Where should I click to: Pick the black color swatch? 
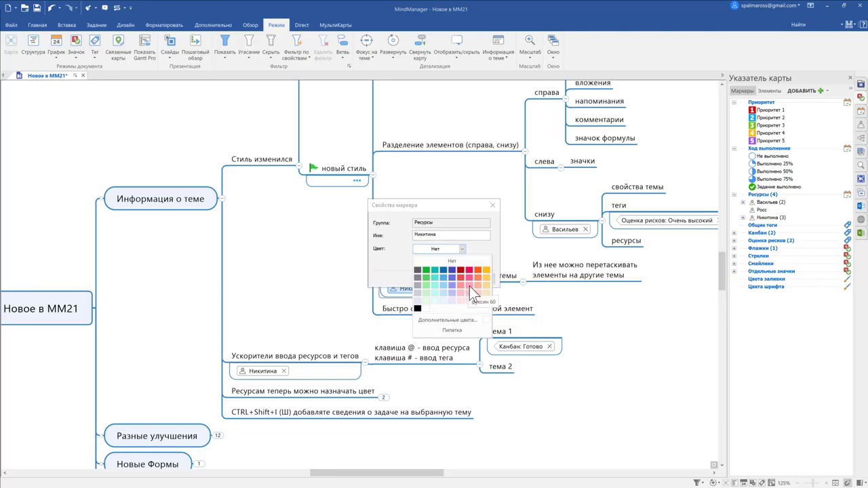418,308
